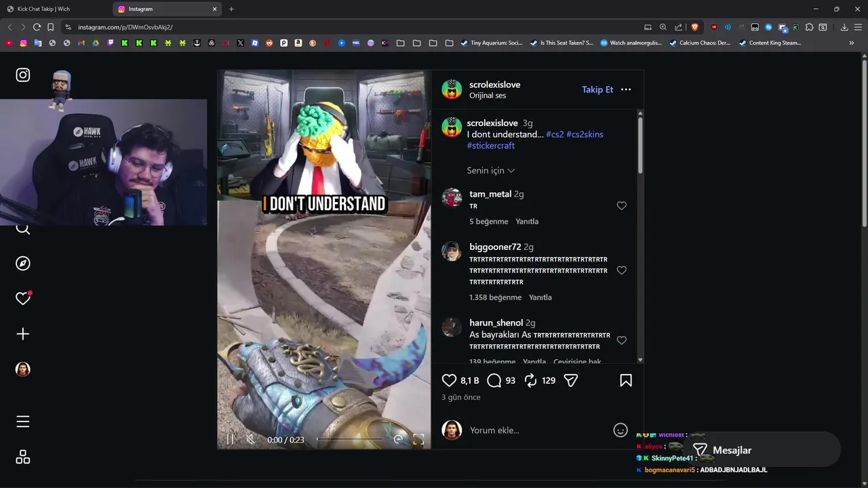Open Instagram home via the logo icon
The image size is (868, 488).
[23, 75]
